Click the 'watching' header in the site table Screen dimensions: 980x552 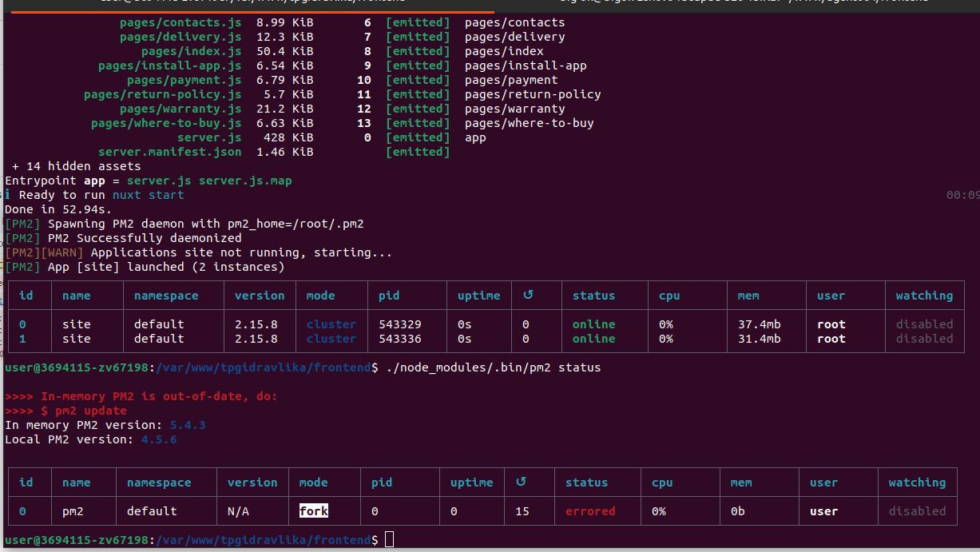(x=924, y=296)
